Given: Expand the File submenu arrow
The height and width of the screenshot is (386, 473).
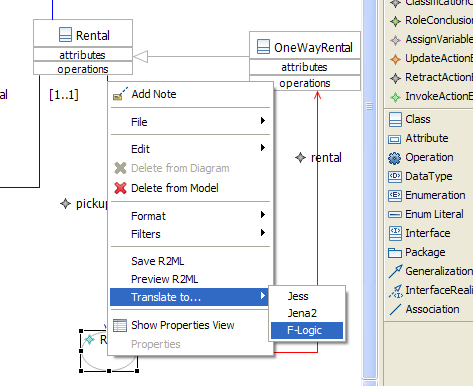Looking at the screenshot, I should coord(263,121).
